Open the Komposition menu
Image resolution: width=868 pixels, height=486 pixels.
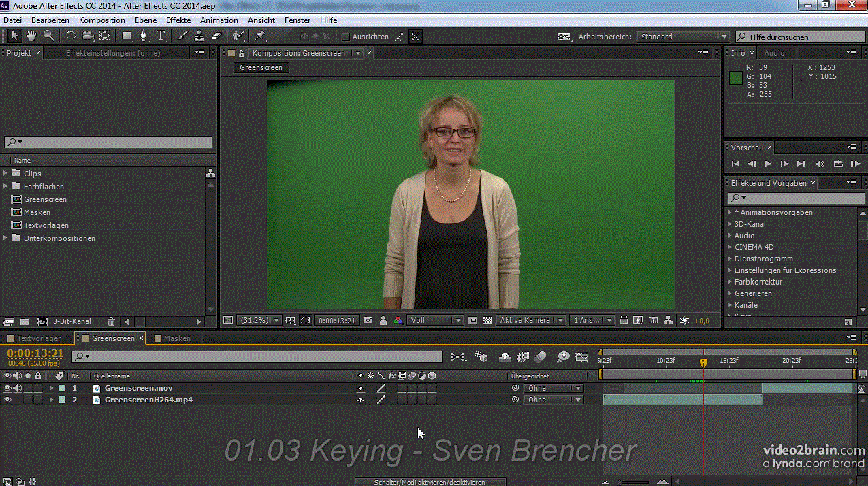click(101, 20)
